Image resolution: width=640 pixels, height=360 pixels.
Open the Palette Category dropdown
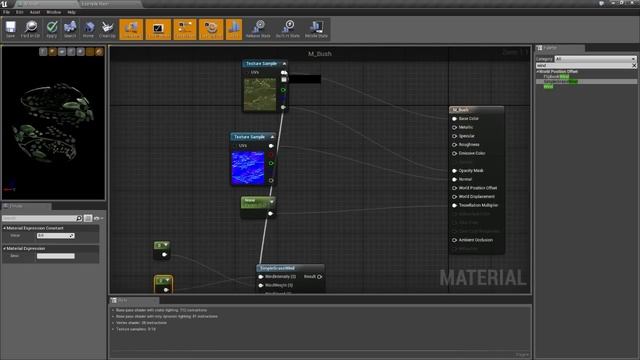pyautogui.click(x=595, y=59)
